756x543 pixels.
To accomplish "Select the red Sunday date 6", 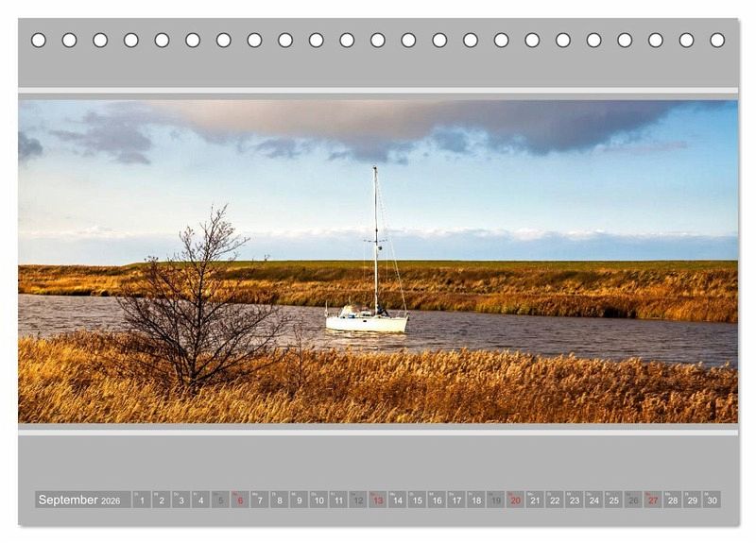I will click(x=239, y=500).
